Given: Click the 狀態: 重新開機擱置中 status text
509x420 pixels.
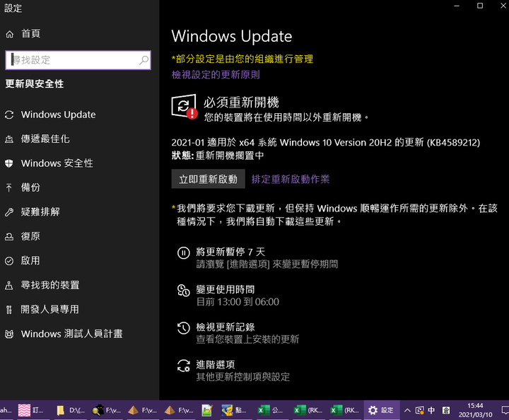Looking at the screenshot, I should [x=218, y=156].
